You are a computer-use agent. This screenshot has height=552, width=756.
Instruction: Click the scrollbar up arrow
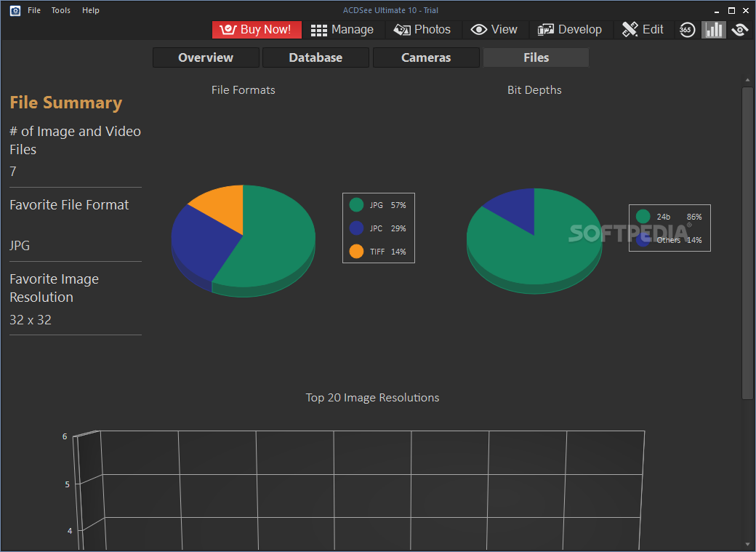pos(747,80)
